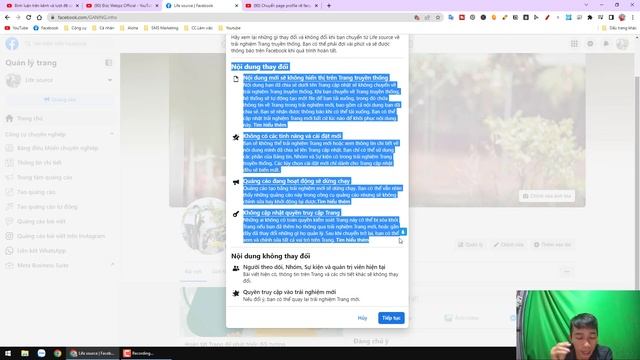Click the Chrome extensions puzzle icon
This screenshot has width=640, height=360.
(x=590, y=18)
